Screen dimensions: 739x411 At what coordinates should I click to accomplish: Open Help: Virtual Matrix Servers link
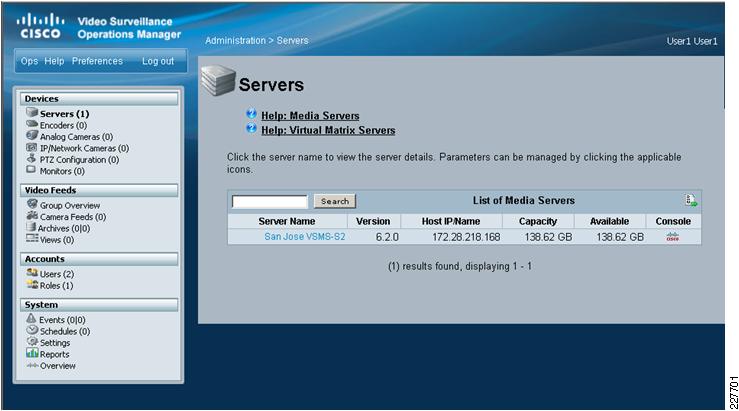pyautogui.click(x=328, y=130)
